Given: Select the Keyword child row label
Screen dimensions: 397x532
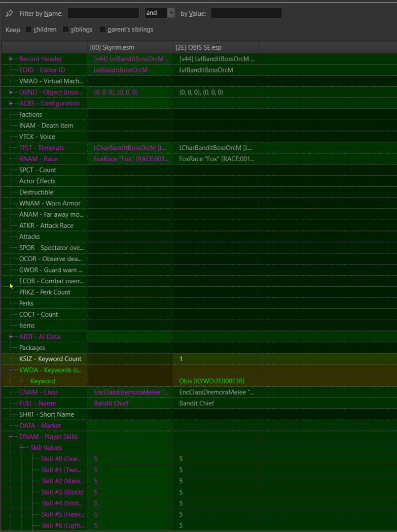Looking at the screenshot, I should [42, 381].
